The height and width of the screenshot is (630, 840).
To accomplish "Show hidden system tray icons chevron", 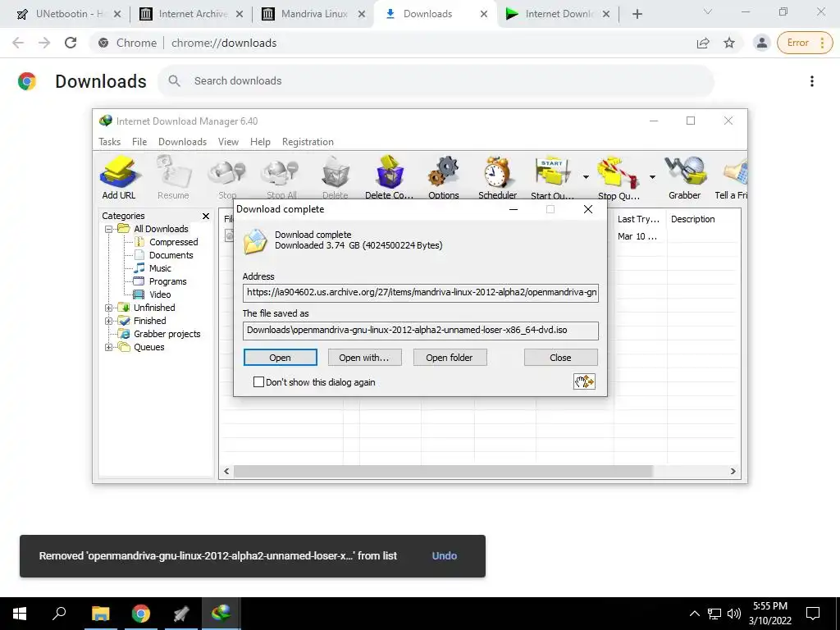I will (694, 614).
